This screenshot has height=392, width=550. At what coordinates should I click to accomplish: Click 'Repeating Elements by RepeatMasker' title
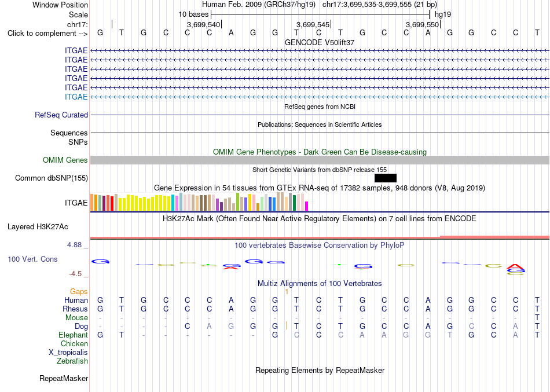point(320,371)
